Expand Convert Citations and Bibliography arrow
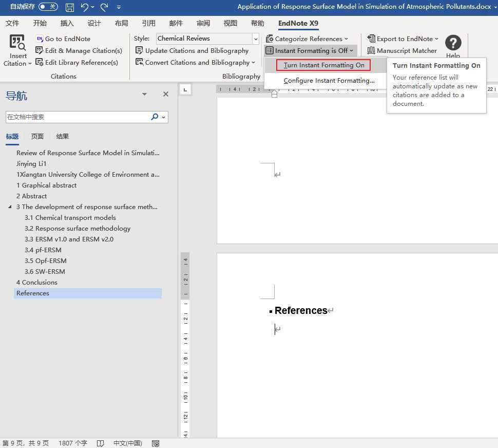Screen dimensions: 498x448 (253, 62)
